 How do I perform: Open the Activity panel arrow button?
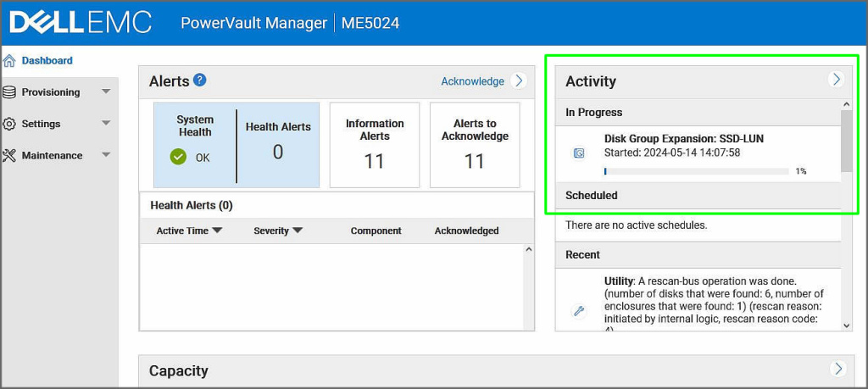pos(836,79)
